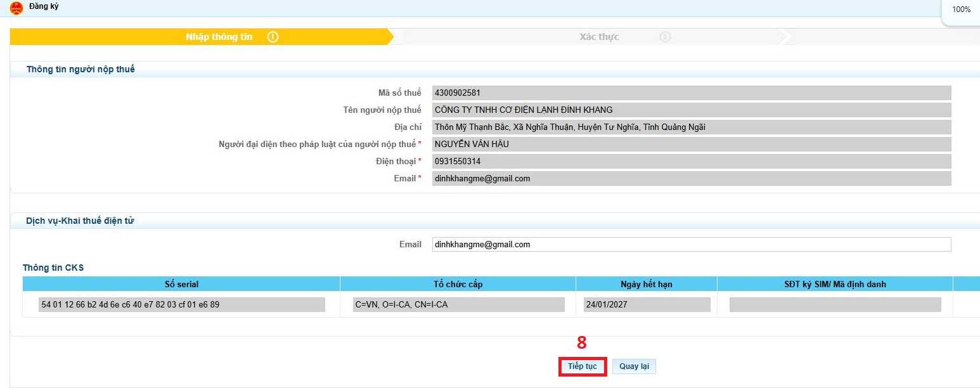Click the tax authority emblem icon
Viewport: 980px width, 388px height.
pyautogui.click(x=16, y=8)
